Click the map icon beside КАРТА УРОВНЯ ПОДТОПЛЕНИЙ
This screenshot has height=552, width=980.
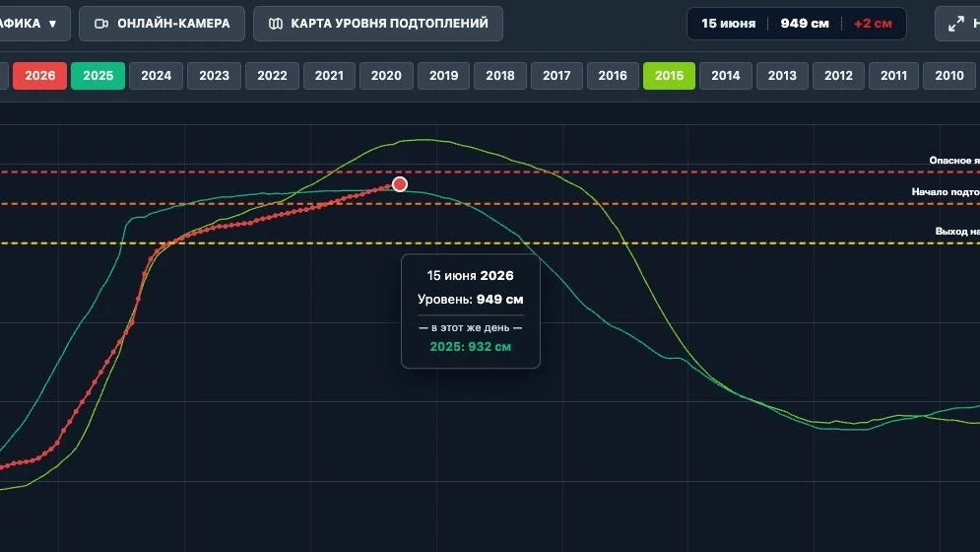(x=276, y=24)
